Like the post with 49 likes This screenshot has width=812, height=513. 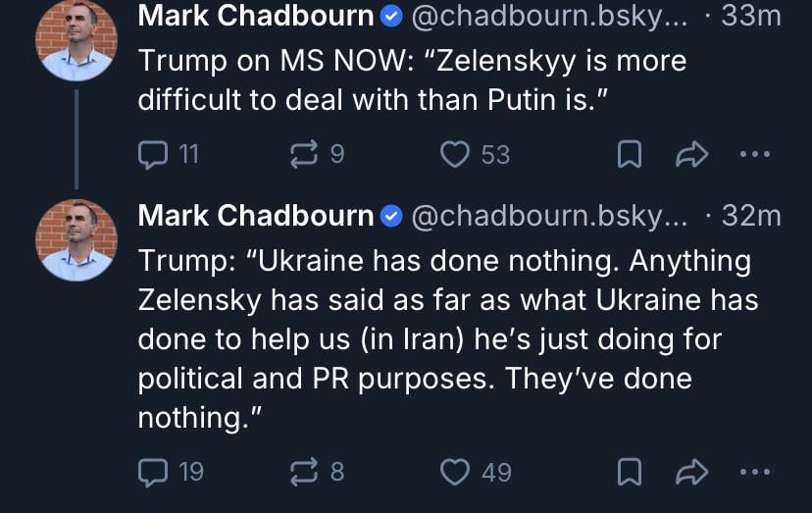tap(454, 472)
